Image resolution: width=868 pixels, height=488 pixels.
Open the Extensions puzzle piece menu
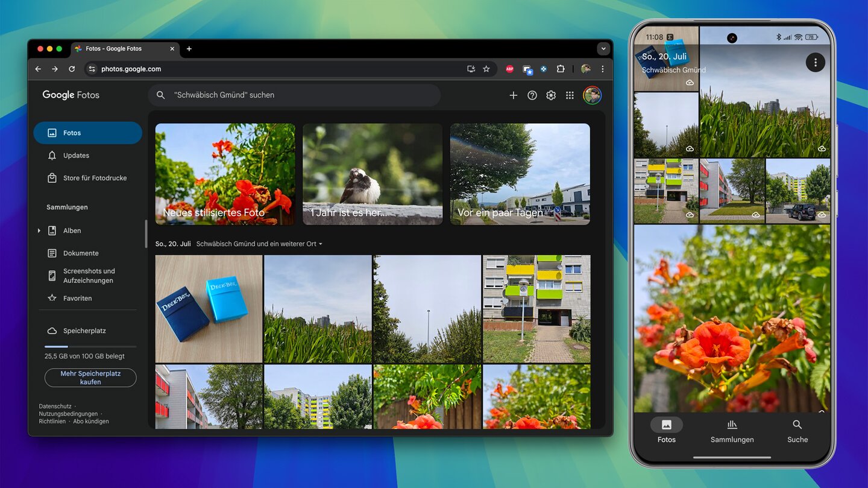pyautogui.click(x=561, y=69)
